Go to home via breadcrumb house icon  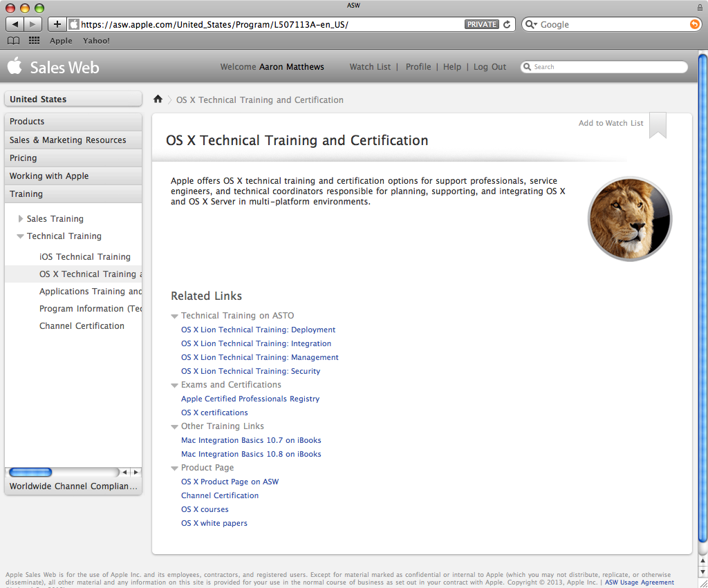158,99
